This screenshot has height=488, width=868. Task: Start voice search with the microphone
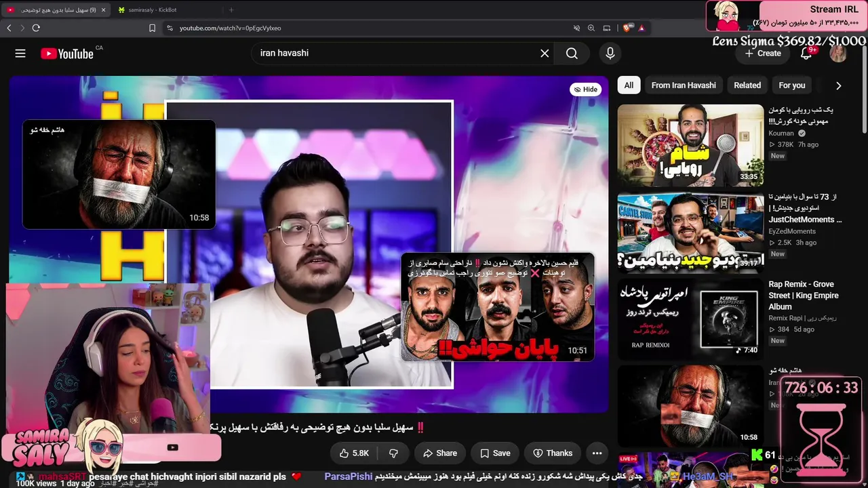[x=610, y=53]
